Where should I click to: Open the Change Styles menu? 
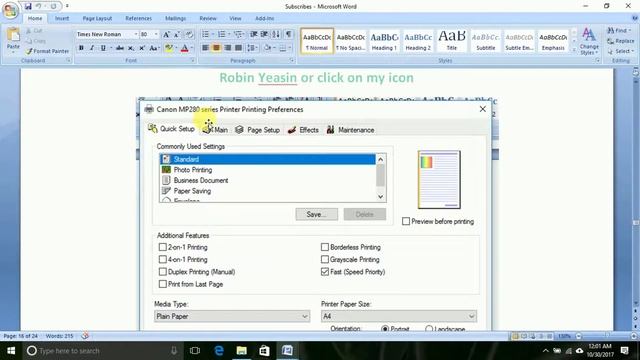[x=589, y=41]
